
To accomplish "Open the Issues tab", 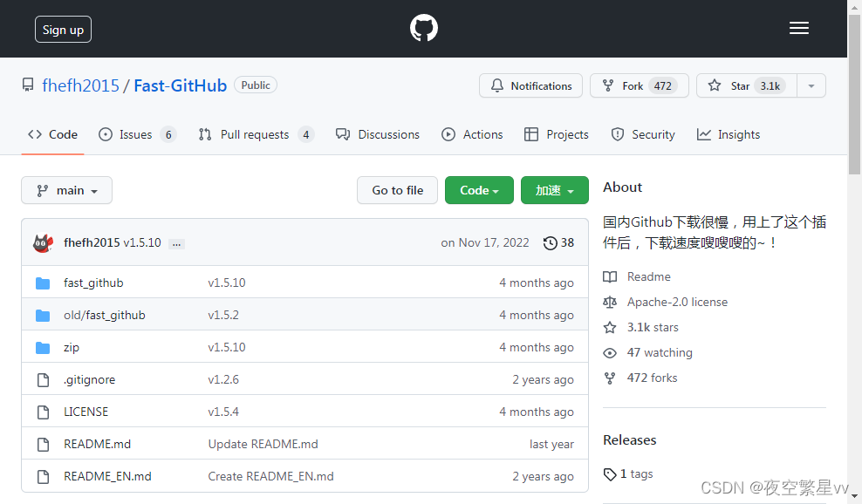I will point(137,134).
